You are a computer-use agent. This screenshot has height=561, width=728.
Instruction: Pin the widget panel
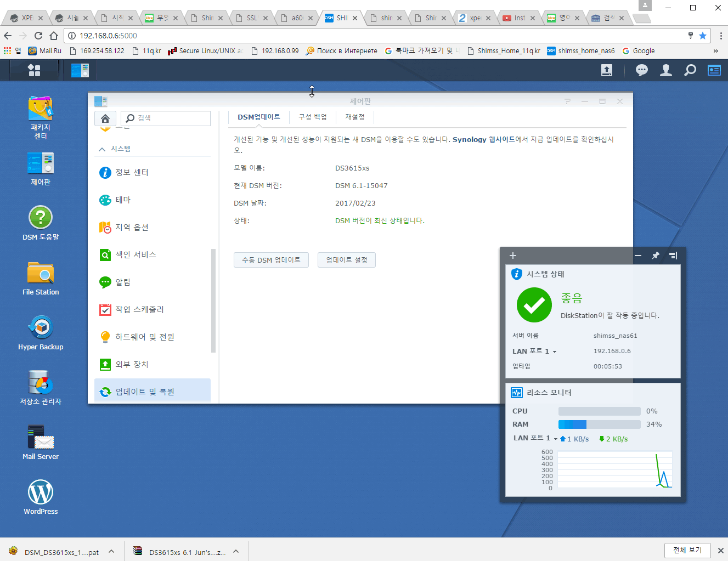[656, 256]
